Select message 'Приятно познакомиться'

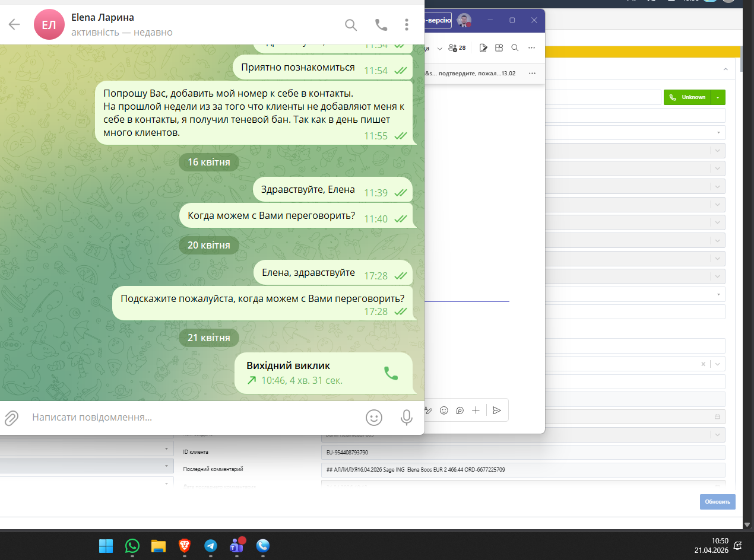click(323, 68)
